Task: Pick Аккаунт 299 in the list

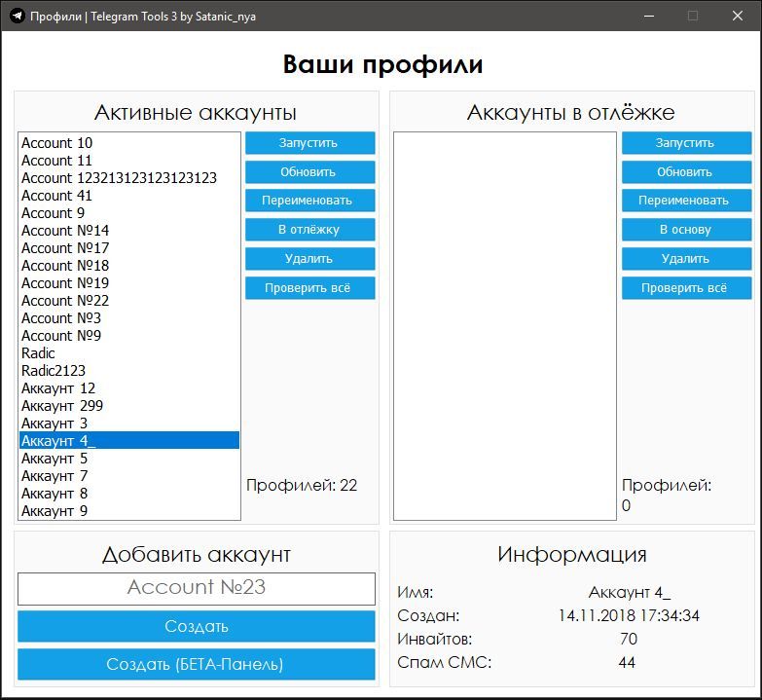Action: [62, 406]
